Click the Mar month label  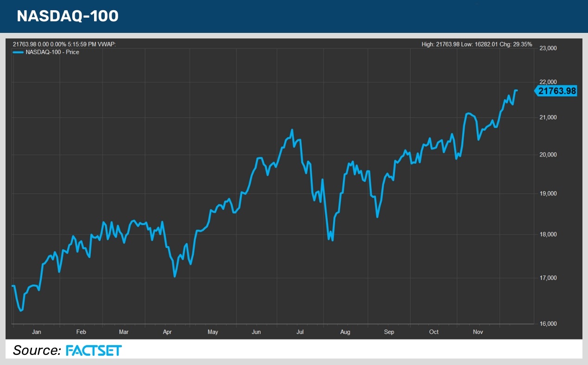point(124,332)
